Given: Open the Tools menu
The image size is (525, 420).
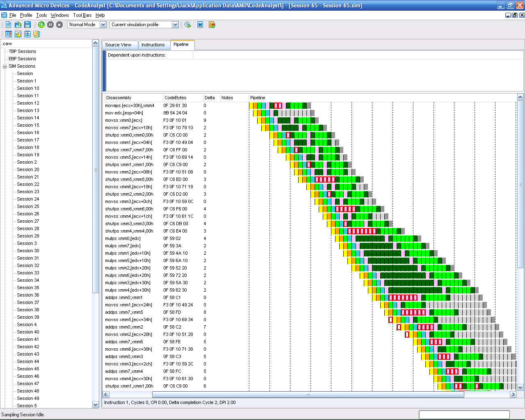Looking at the screenshot, I should click(41, 15).
